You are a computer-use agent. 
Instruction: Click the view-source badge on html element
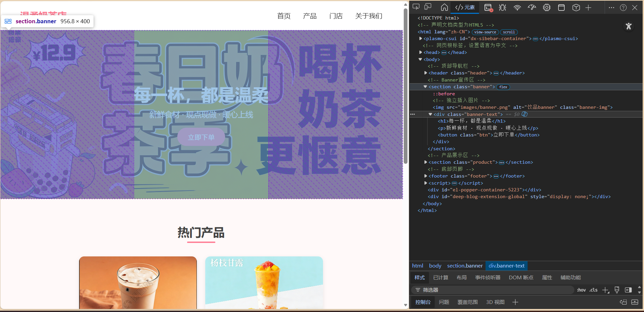(x=485, y=32)
